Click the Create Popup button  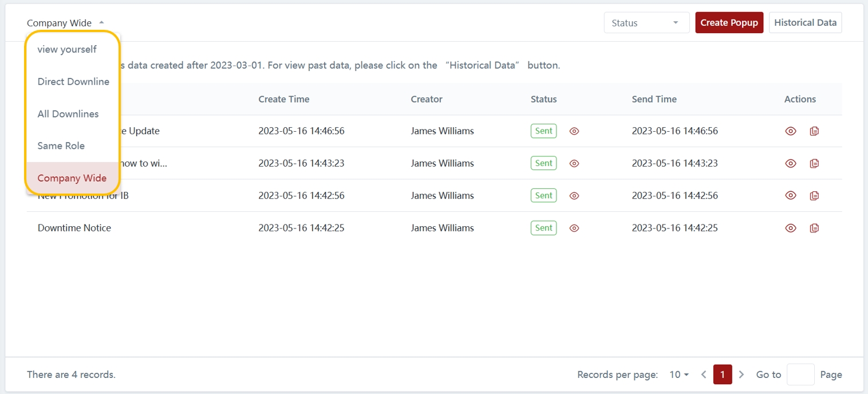point(729,23)
